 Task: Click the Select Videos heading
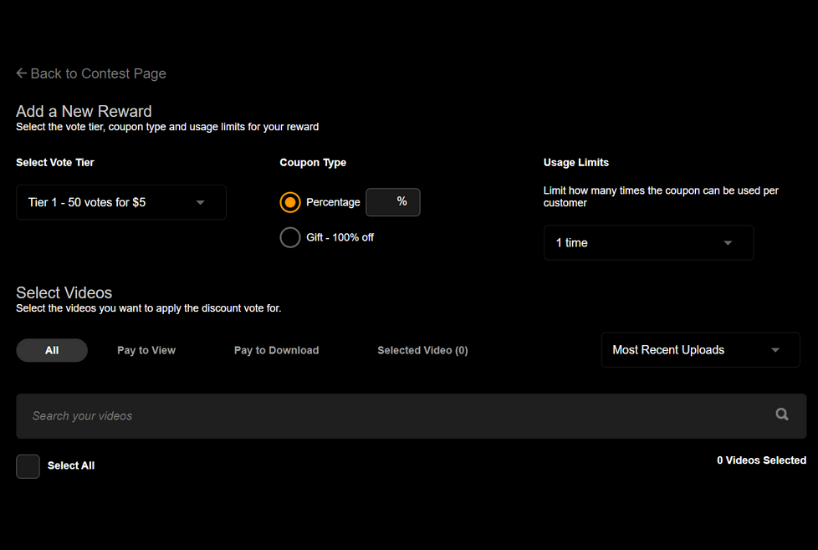[64, 293]
